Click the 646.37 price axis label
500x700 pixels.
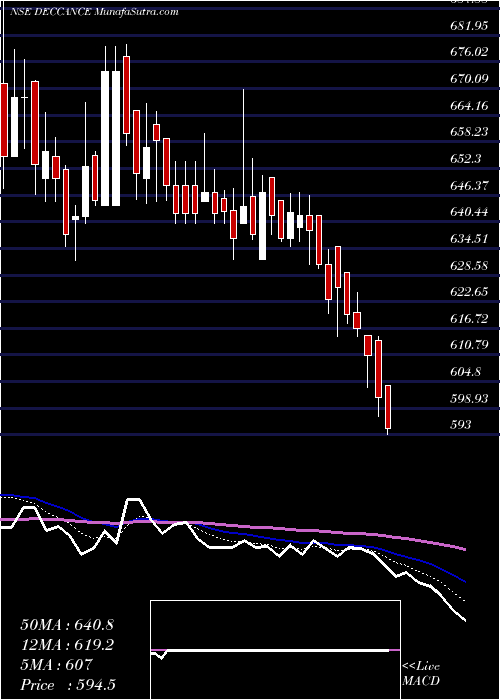point(469,186)
